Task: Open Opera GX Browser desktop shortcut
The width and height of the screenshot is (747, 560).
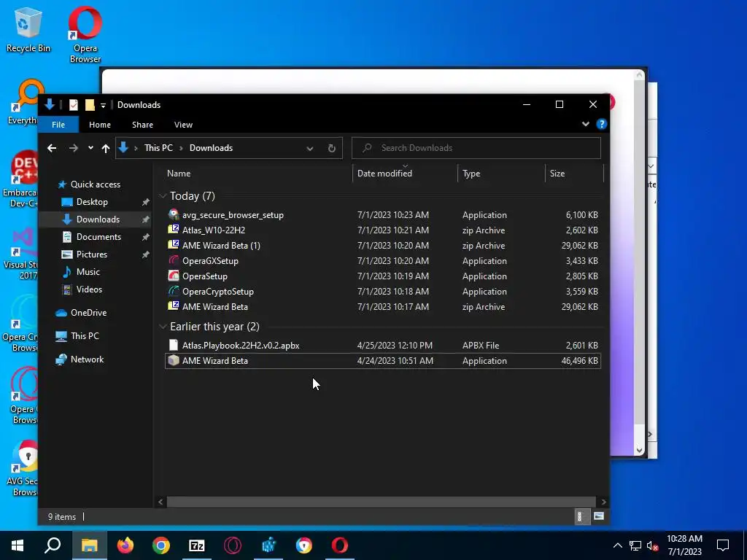Action: pyautogui.click(x=24, y=395)
